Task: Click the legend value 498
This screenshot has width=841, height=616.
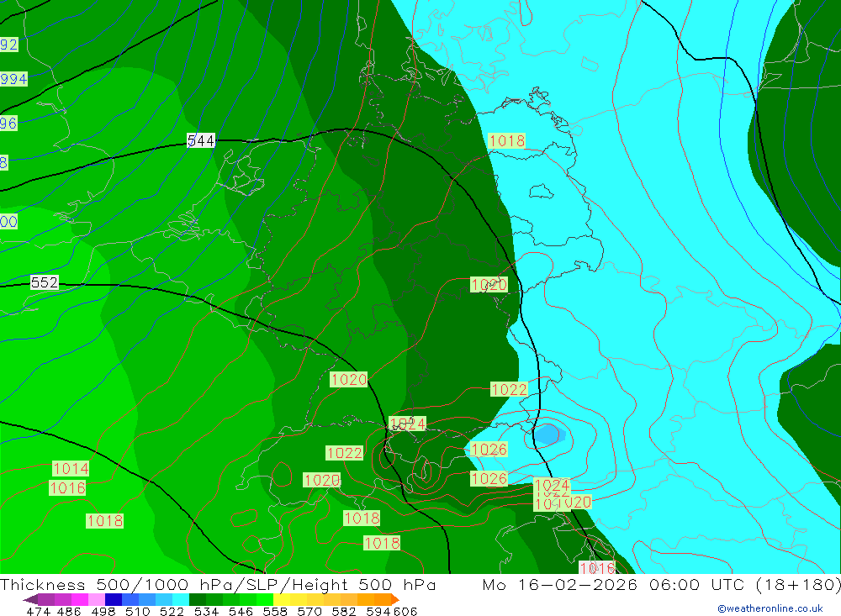Action: tap(103, 611)
